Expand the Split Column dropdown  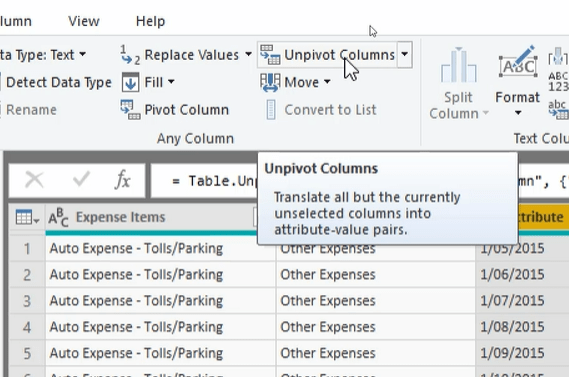tap(486, 114)
